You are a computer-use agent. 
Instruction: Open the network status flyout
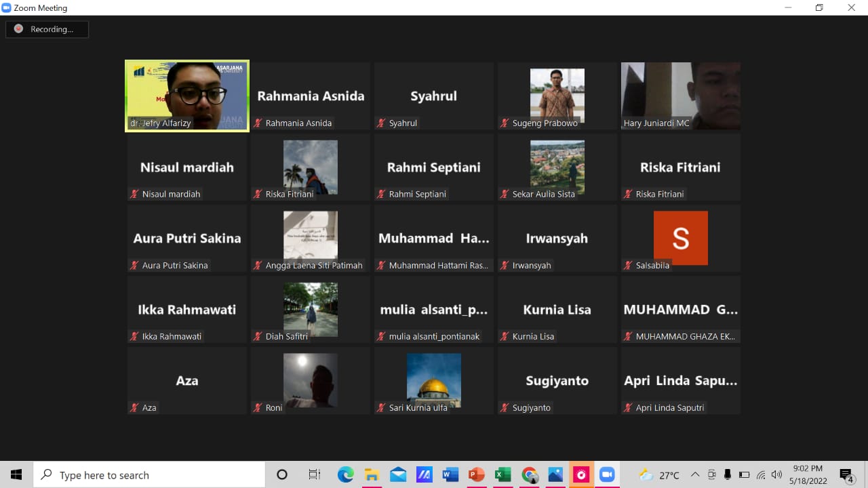pos(761,475)
